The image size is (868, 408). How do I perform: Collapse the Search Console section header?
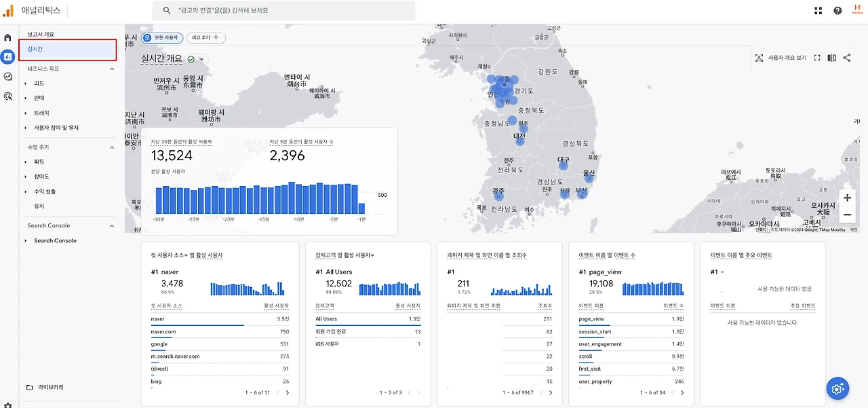click(112, 226)
